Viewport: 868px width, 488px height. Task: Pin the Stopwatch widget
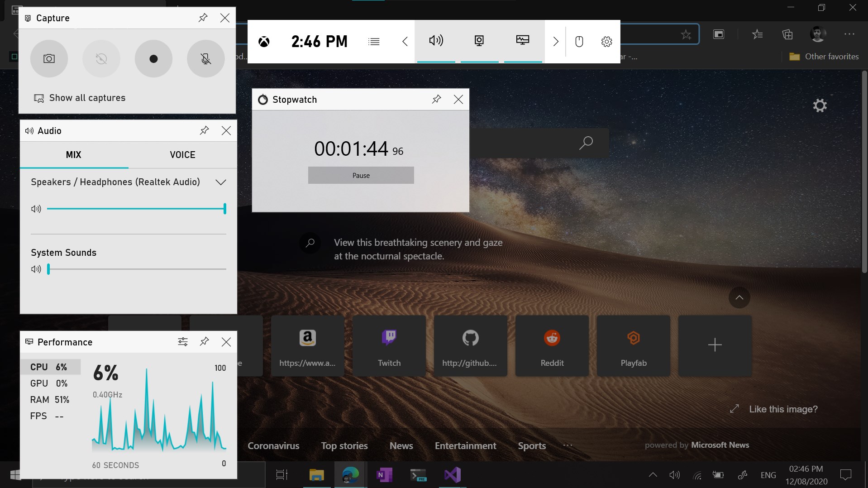tap(437, 99)
